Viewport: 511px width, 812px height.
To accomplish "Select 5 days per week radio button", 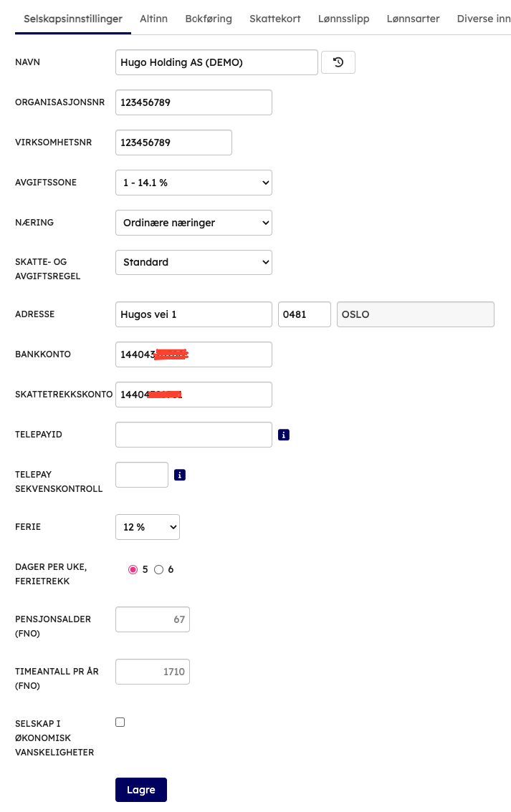I will tap(133, 569).
